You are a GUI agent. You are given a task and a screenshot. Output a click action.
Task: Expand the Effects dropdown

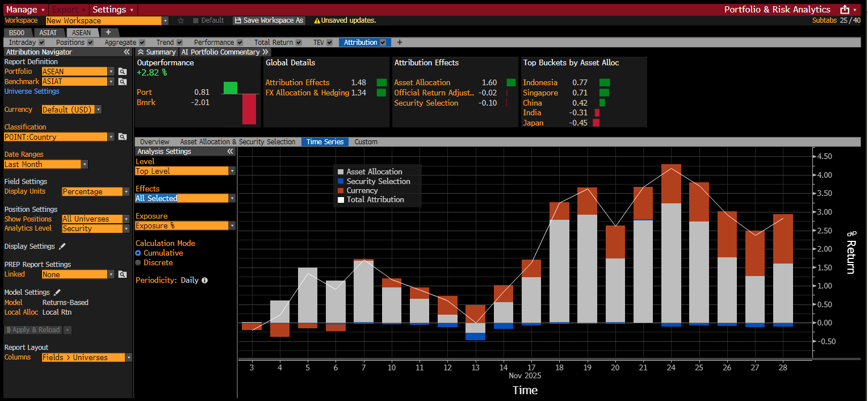tap(232, 198)
